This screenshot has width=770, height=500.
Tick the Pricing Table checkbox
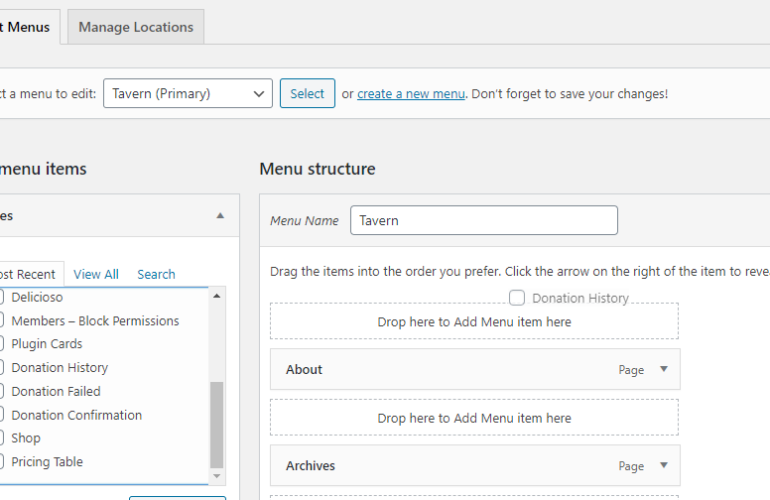tap(2, 462)
